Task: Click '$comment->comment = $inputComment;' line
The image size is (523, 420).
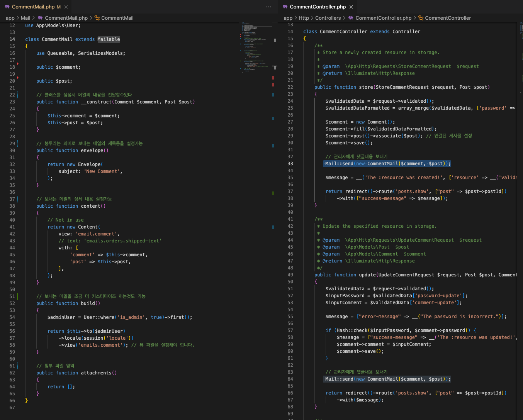Action: (384, 344)
